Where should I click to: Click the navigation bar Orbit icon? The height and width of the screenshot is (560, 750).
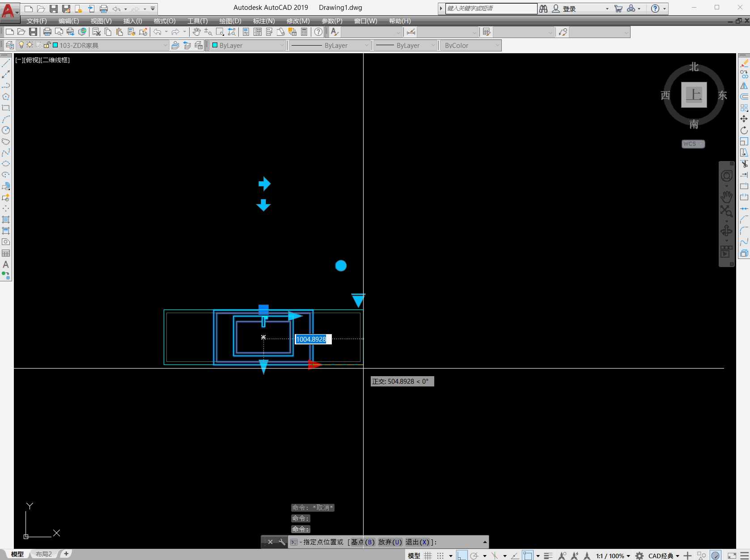pos(726,230)
